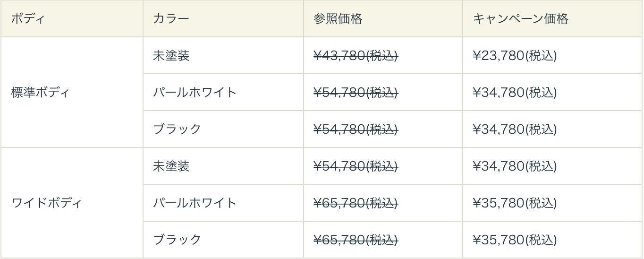This screenshot has height=259, width=644.
Task: Click the struck-through ¥43,780 reference price
Action: click(x=356, y=56)
